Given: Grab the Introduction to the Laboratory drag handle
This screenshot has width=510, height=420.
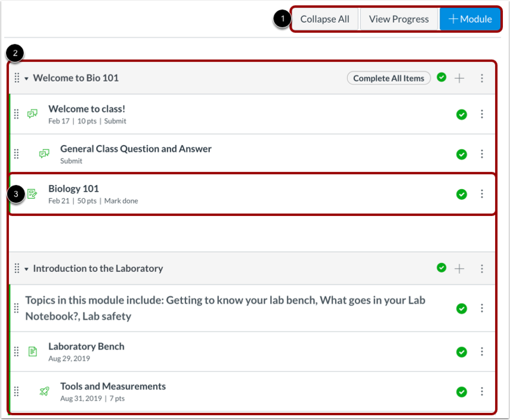Looking at the screenshot, I should coord(17,268).
